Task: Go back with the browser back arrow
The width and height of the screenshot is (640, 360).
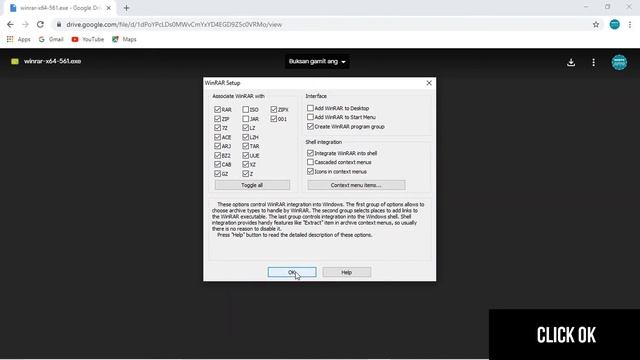Action: [10, 24]
